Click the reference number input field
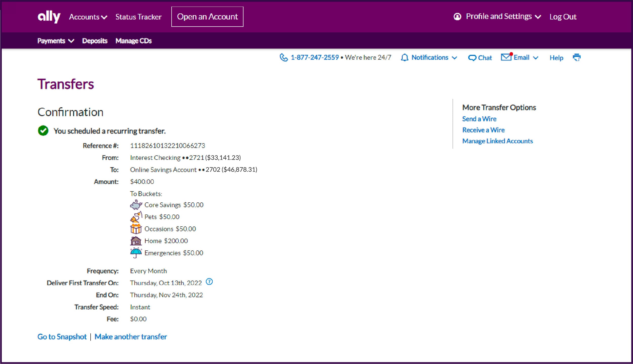This screenshot has width=633, height=364. pyautogui.click(x=167, y=145)
